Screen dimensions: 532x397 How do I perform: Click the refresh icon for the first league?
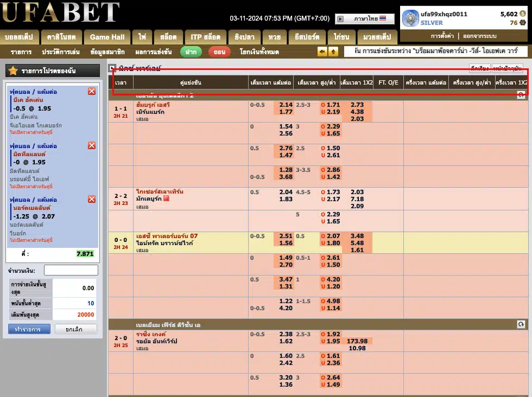pos(521,95)
